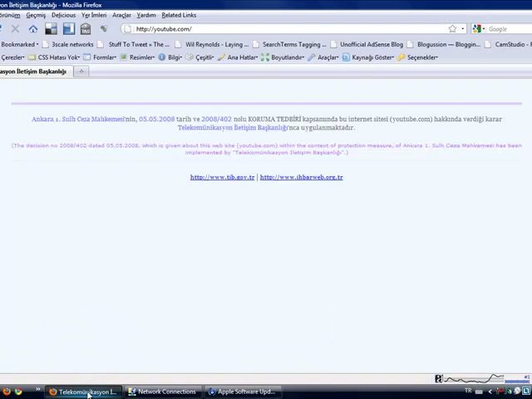Follow the http://www.tib.gov.tr link
The width and height of the screenshot is (532, 399).
click(x=222, y=177)
